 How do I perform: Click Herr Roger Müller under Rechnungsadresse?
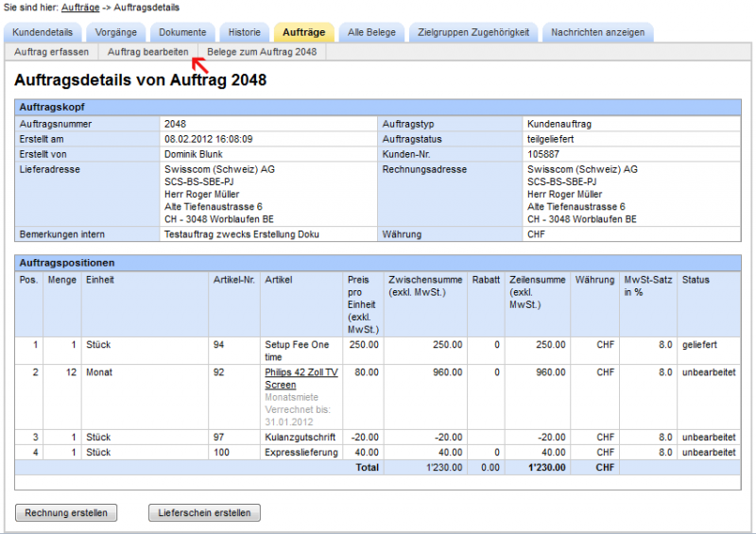click(x=564, y=195)
